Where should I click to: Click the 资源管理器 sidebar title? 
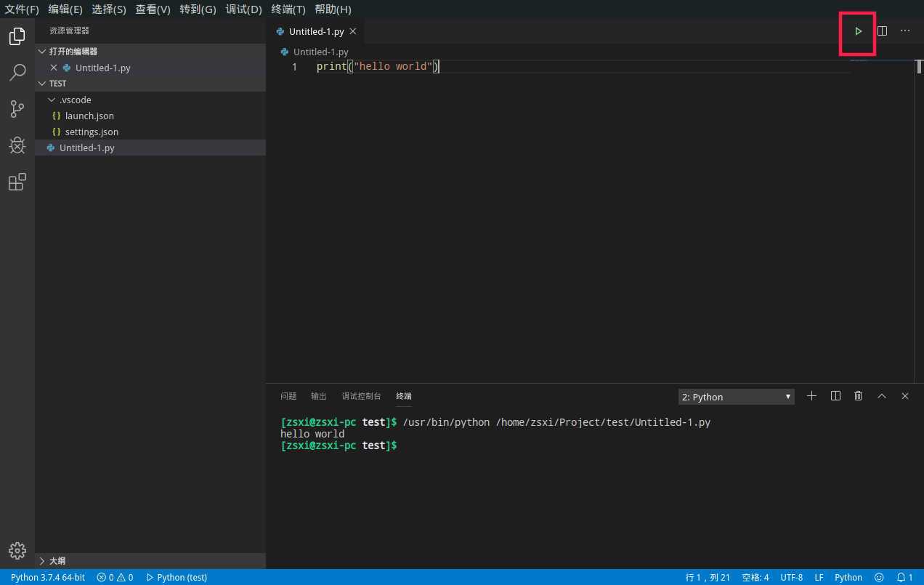pyautogui.click(x=69, y=31)
